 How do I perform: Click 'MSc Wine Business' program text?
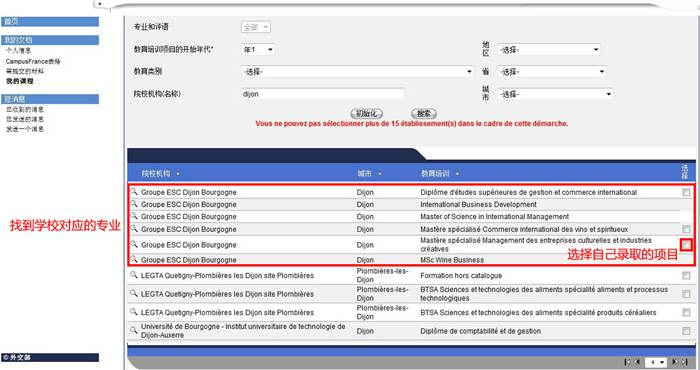[x=452, y=260]
